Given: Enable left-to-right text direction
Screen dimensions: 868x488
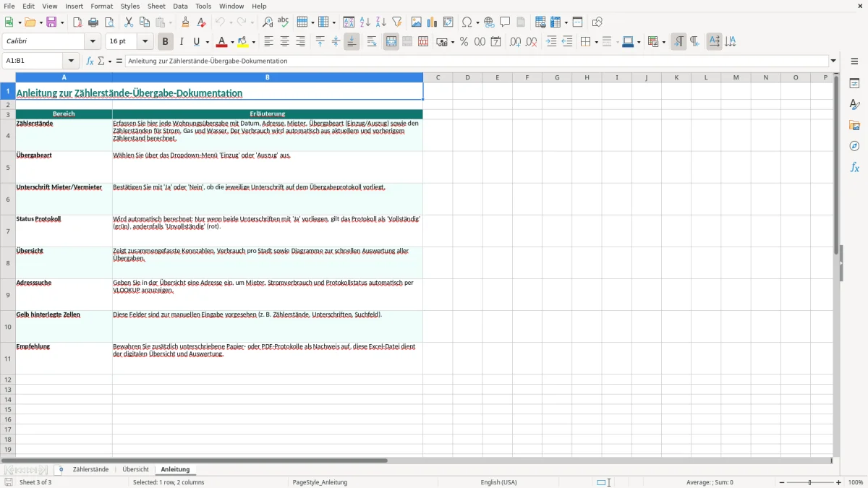Looking at the screenshot, I should click(x=678, y=42).
